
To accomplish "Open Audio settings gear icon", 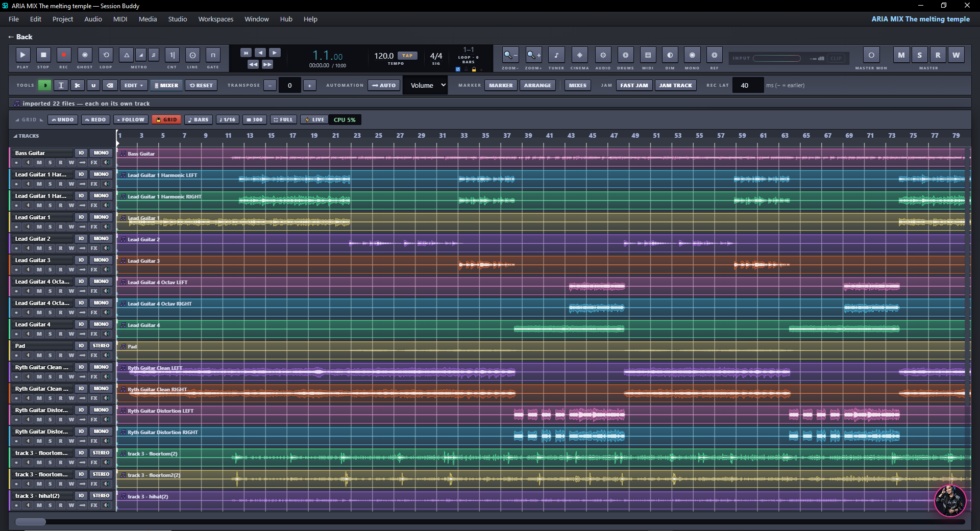I will 603,55.
